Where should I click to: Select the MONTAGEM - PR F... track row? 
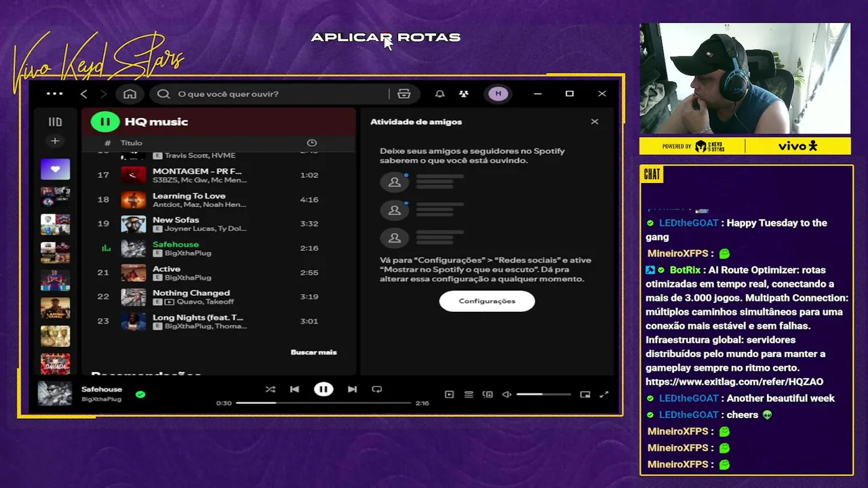pyautogui.click(x=218, y=175)
